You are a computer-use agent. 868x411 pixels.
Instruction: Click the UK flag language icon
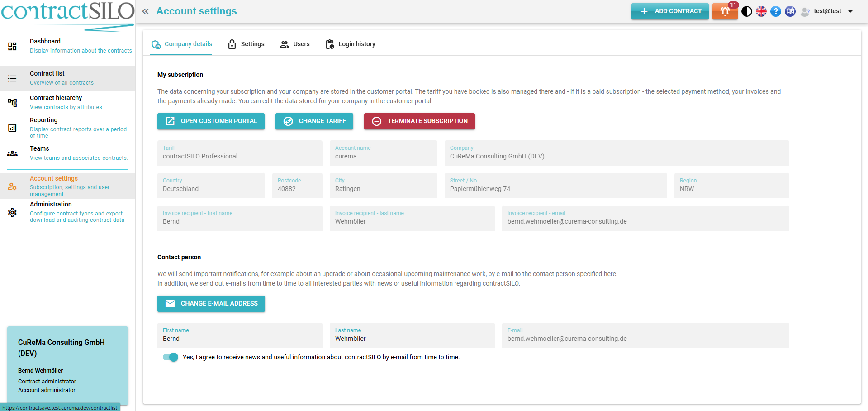coord(761,11)
